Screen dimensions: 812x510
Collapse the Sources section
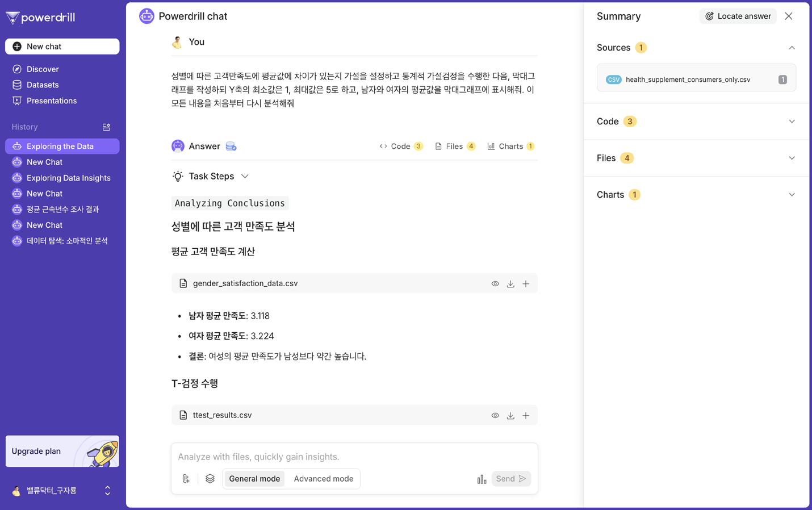(x=792, y=48)
